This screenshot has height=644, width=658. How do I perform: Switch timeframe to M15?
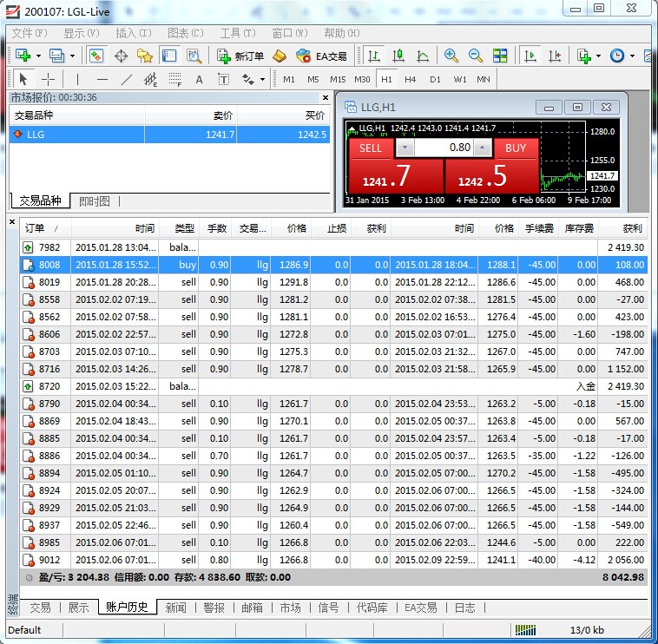pos(338,79)
